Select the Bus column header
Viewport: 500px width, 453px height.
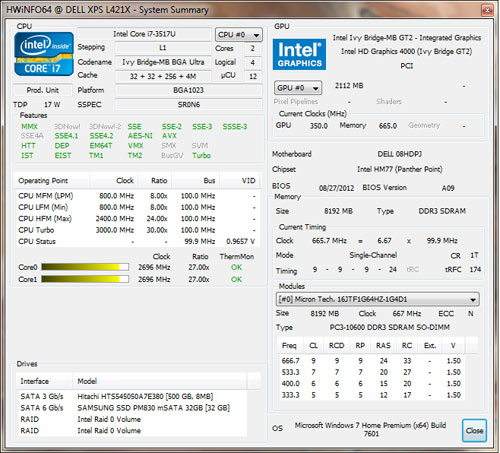tap(196, 181)
